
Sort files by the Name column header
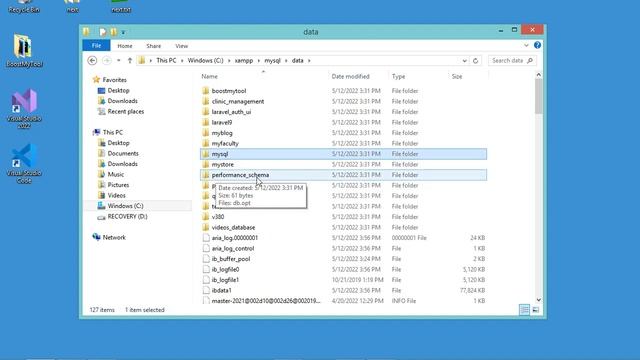(209, 76)
